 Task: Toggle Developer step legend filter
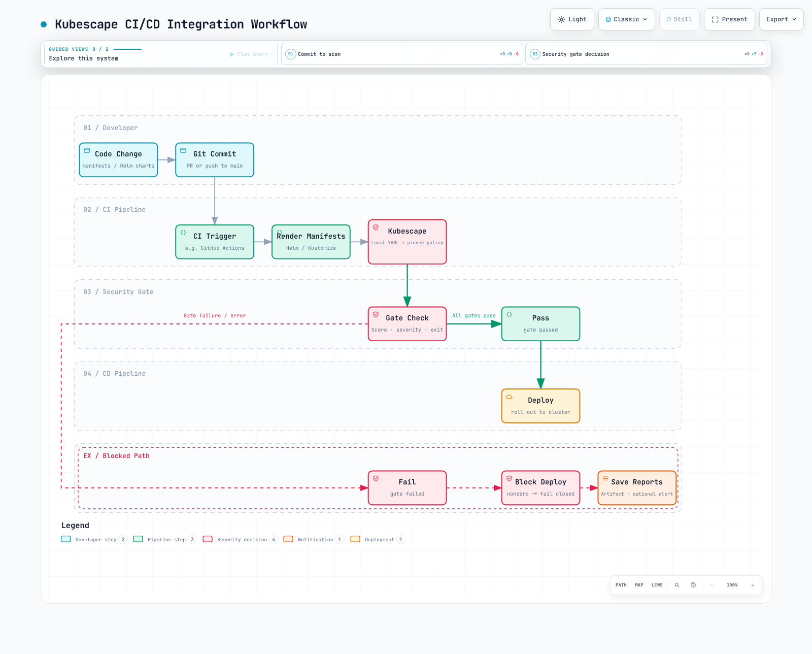94,539
